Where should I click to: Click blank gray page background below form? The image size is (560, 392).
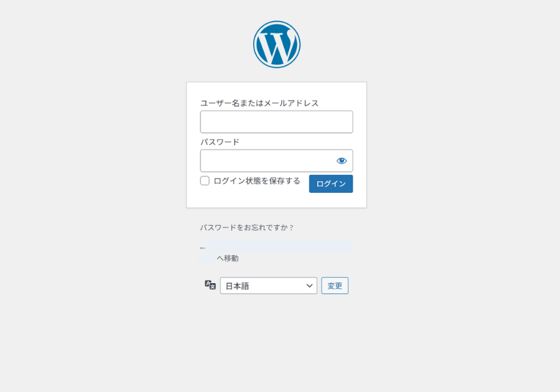(280, 348)
